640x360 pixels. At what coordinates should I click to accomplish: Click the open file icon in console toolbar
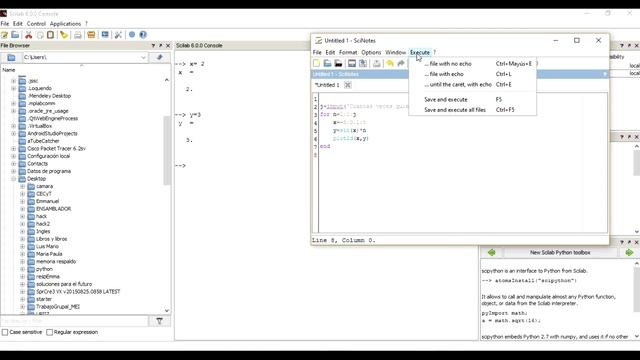pyautogui.click(x=16, y=35)
